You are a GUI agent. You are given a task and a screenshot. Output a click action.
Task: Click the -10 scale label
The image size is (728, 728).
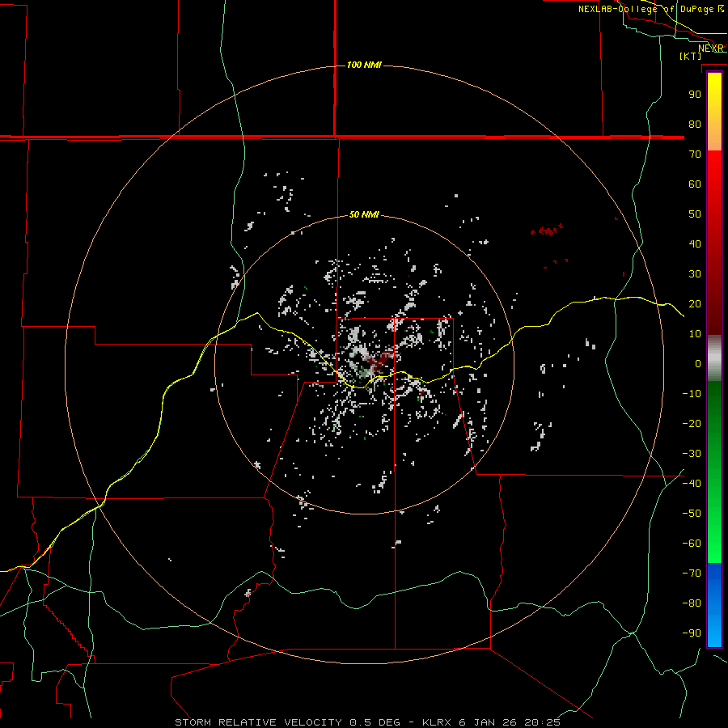[692, 394]
